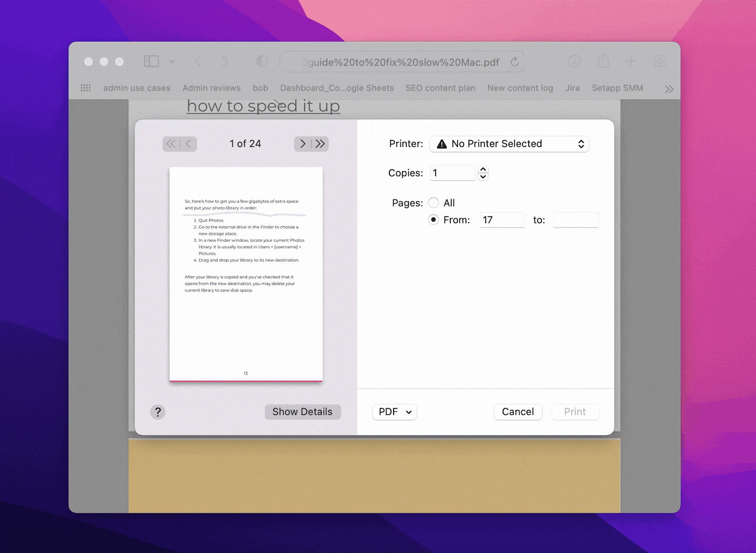The width and height of the screenshot is (756, 553).
Task: Show Safari downloads
Action: [x=574, y=61]
